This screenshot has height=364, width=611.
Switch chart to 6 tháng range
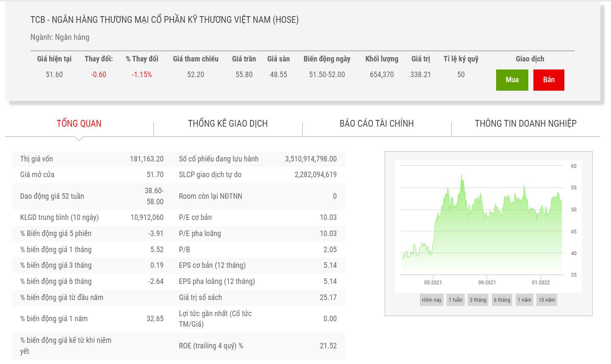[502, 300]
